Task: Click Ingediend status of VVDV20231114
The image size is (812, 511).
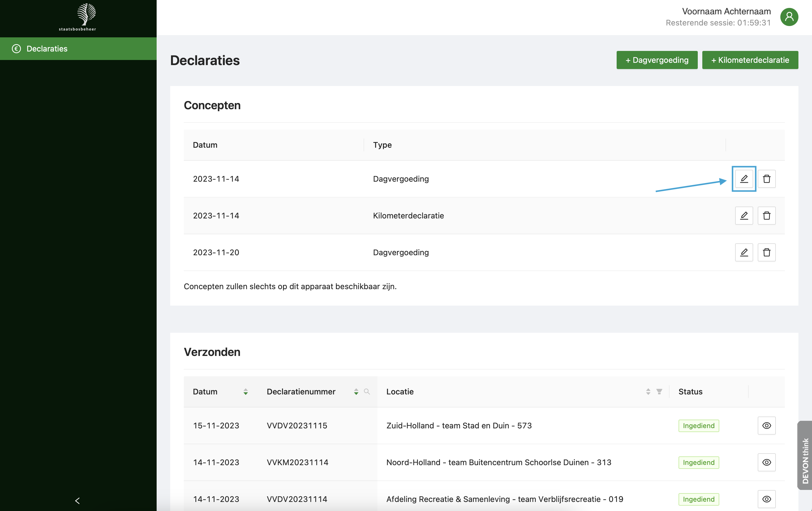Action: 698,499
